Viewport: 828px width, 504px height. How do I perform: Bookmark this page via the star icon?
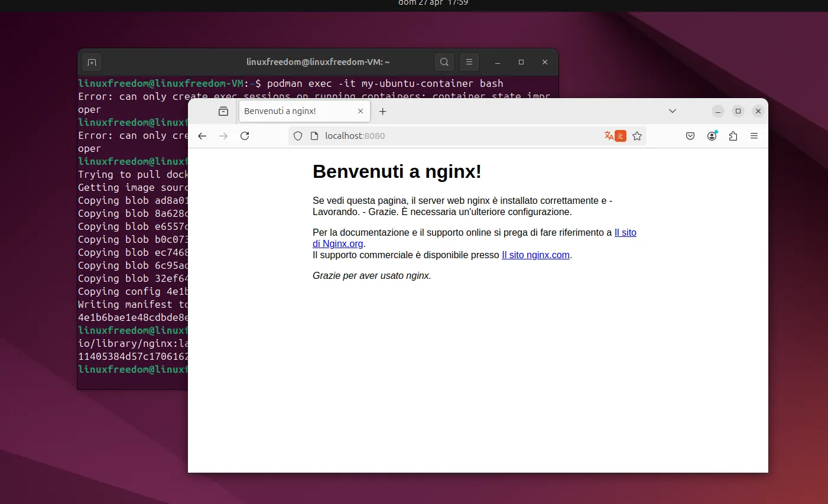[637, 135]
